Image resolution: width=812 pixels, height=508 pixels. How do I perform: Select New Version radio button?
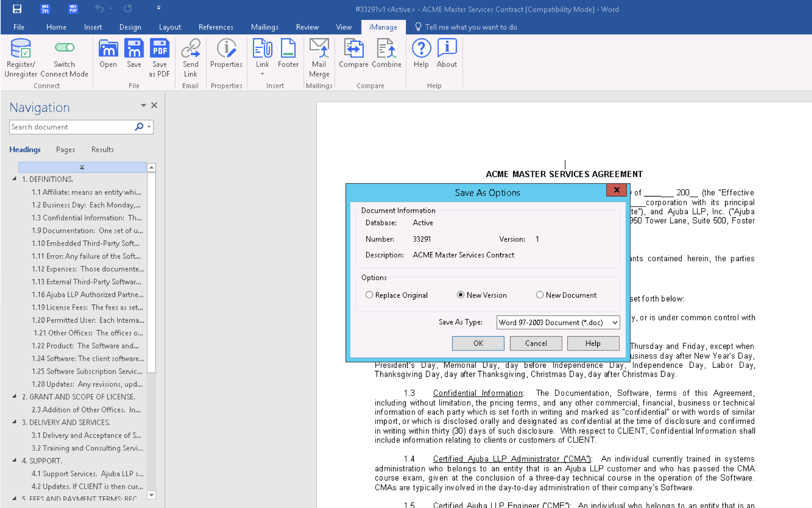pyautogui.click(x=460, y=295)
